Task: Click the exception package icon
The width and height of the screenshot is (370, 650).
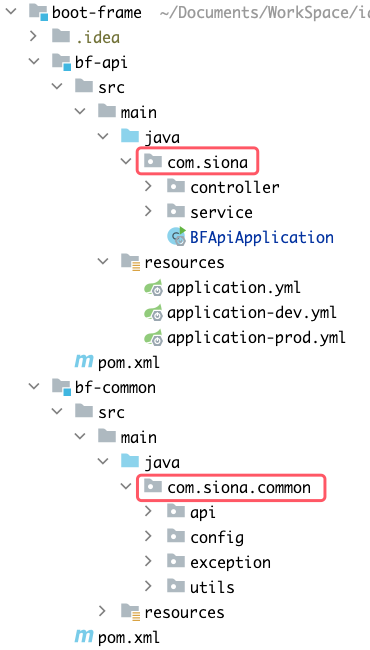Action: coord(176,561)
